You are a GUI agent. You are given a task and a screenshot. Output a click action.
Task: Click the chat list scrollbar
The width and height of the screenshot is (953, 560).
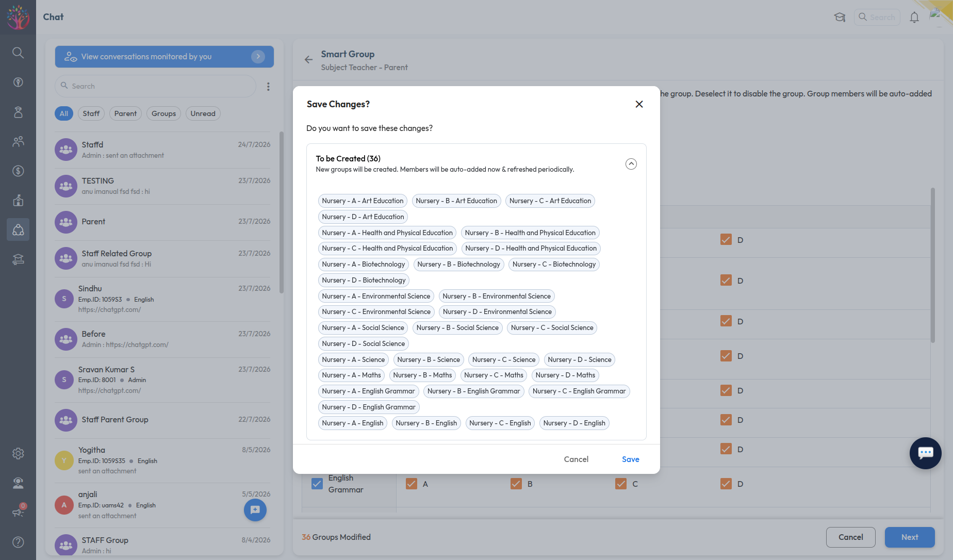tap(282, 212)
